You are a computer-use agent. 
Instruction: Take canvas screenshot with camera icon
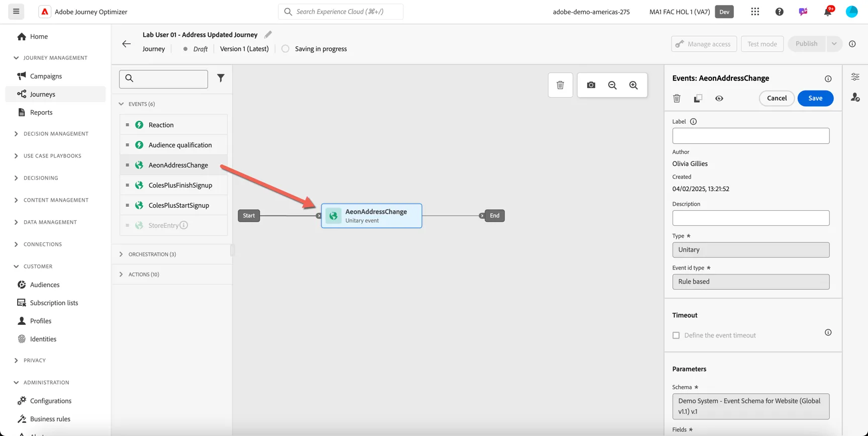[x=591, y=85]
